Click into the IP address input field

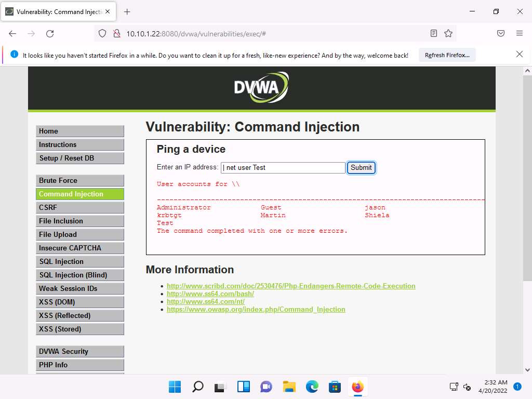(283, 167)
